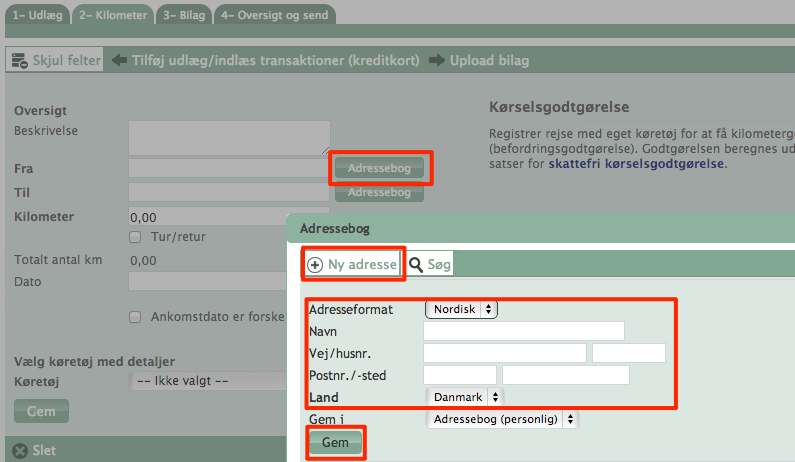The height and width of the screenshot is (462, 795).
Task: Click Gem in the Adressebog dialog
Action: point(335,443)
